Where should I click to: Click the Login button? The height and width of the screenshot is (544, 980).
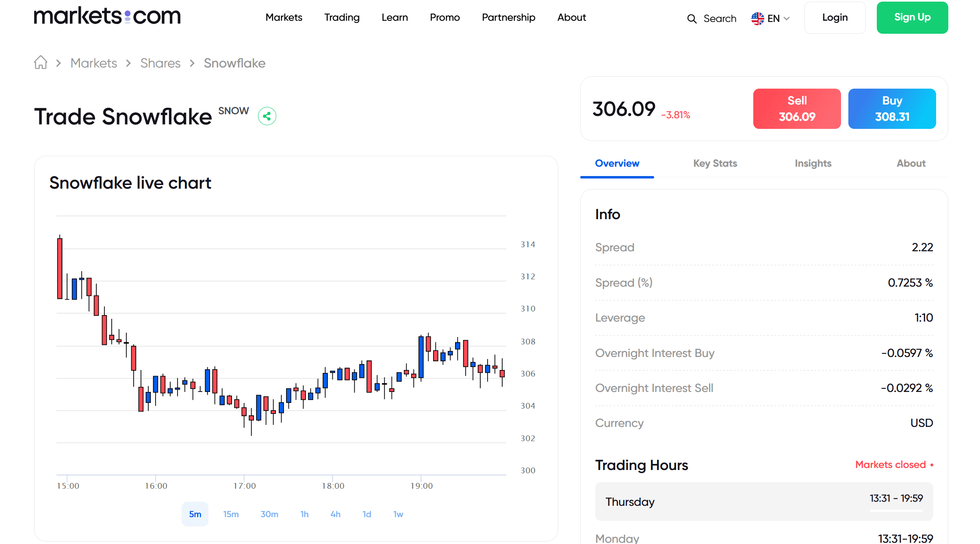click(x=835, y=17)
